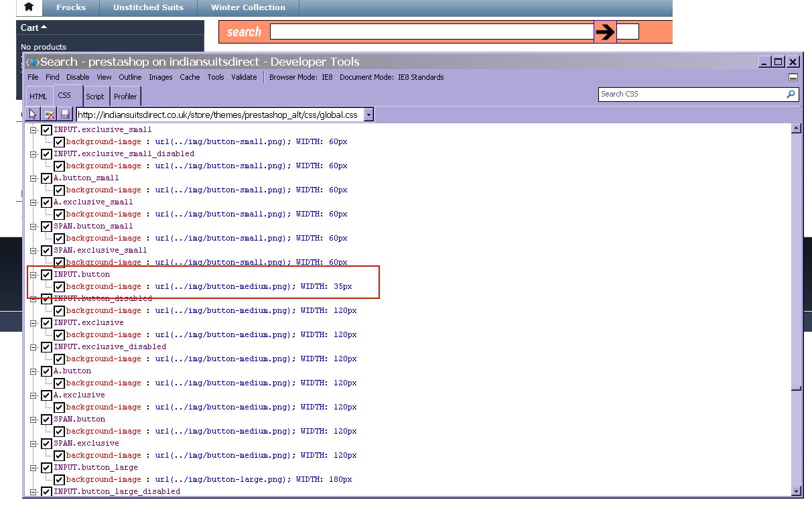Viewport: 812px width, 510px height.
Task: Open the Tools menu in Developer Tools
Action: click(x=216, y=77)
